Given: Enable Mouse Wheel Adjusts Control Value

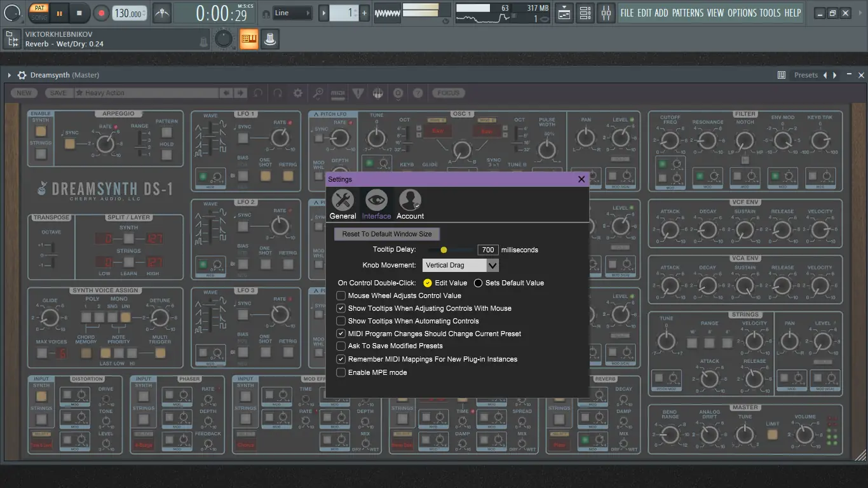Looking at the screenshot, I should [x=341, y=295].
